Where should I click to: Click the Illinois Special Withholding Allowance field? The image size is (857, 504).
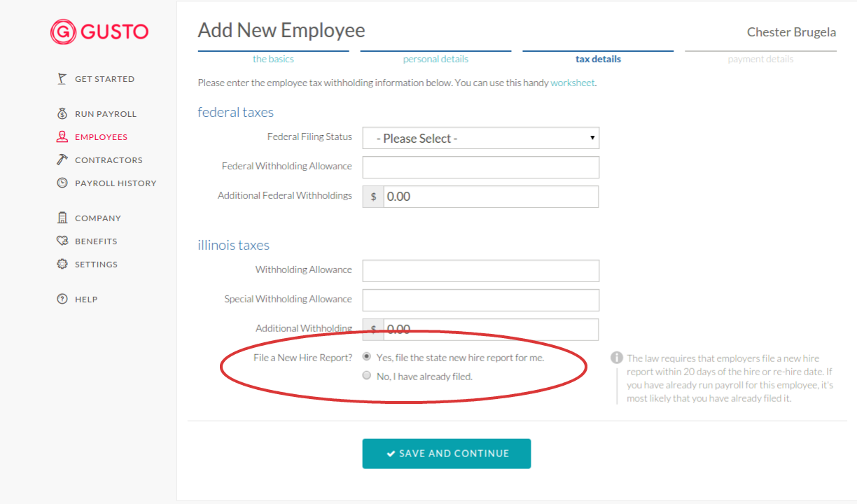pos(480,300)
